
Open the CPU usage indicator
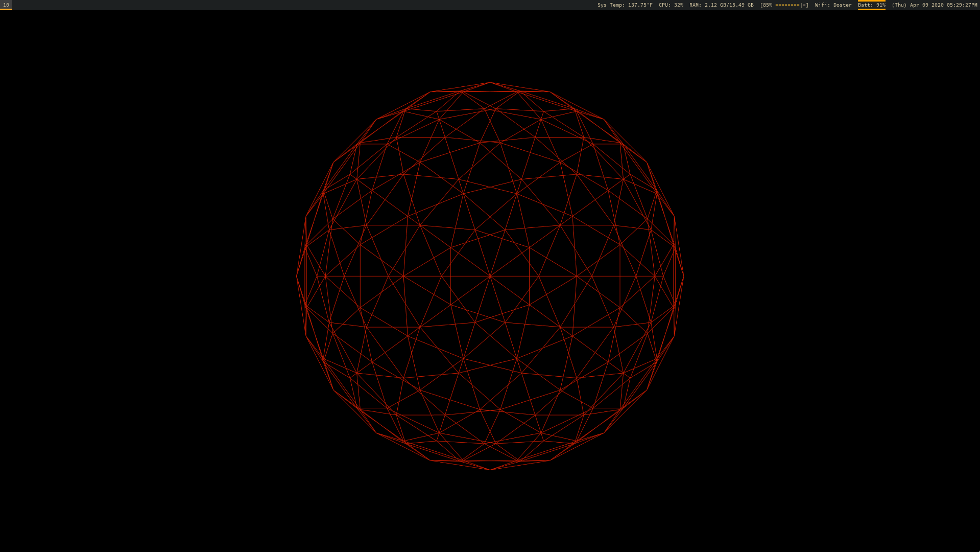[671, 5]
